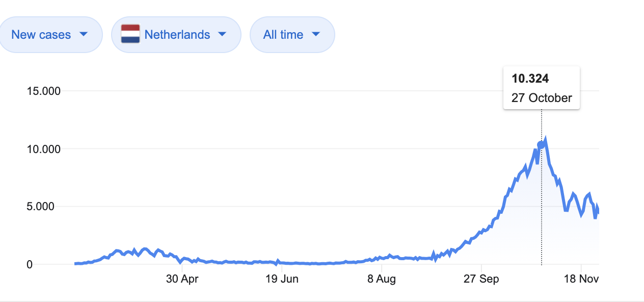This screenshot has width=644, height=302.
Task: Click the 27 October tooltip date
Action: 541,98
